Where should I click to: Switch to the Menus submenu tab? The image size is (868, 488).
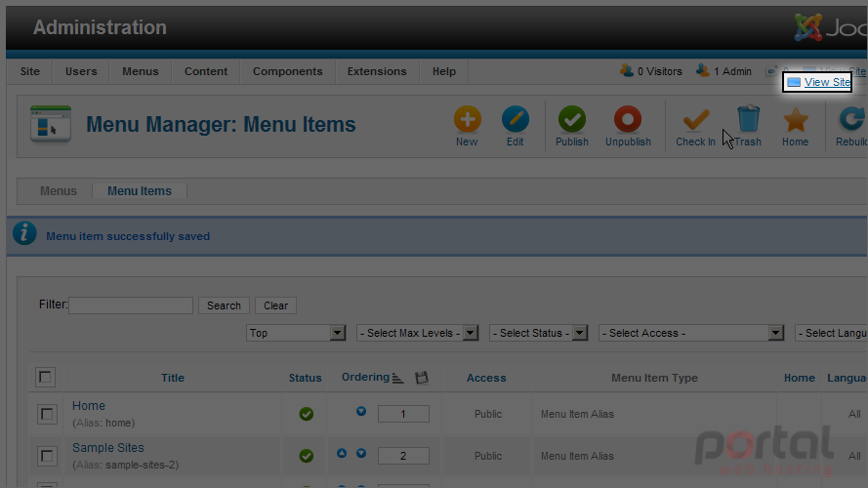59,191
